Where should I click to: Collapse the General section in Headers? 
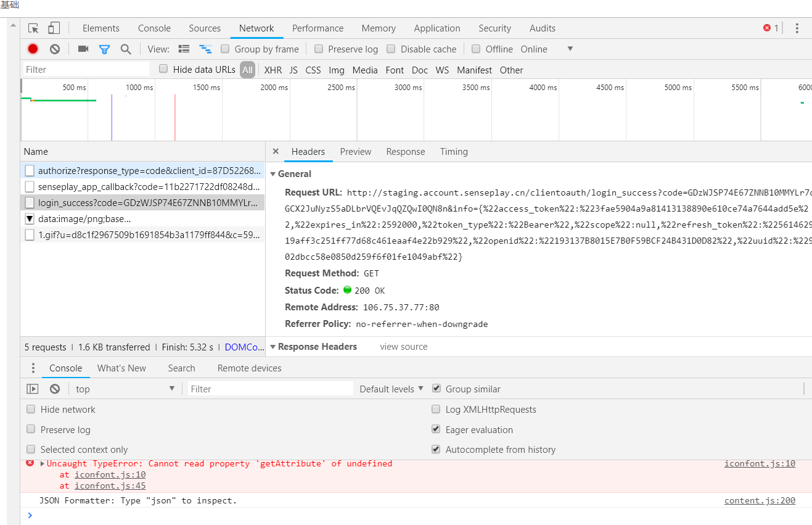point(273,173)
